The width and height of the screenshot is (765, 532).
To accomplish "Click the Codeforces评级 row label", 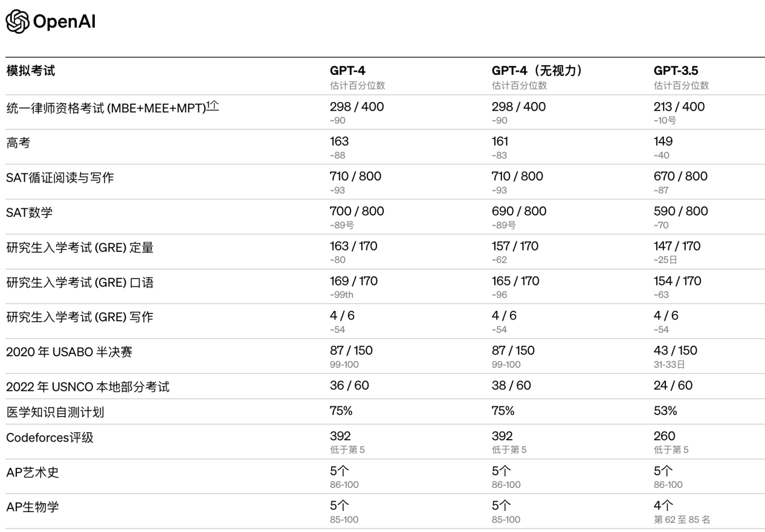I will 50,438.
